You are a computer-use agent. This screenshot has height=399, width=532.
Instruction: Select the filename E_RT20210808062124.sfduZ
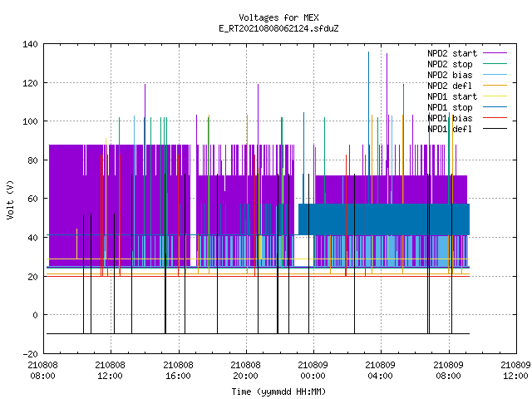click(278, 28)
